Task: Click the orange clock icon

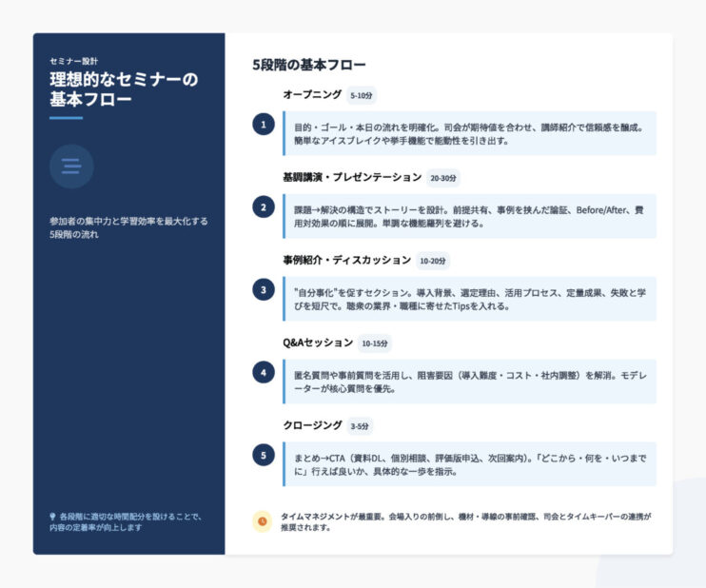Action: pyautogui.click(x=261, y=520)
